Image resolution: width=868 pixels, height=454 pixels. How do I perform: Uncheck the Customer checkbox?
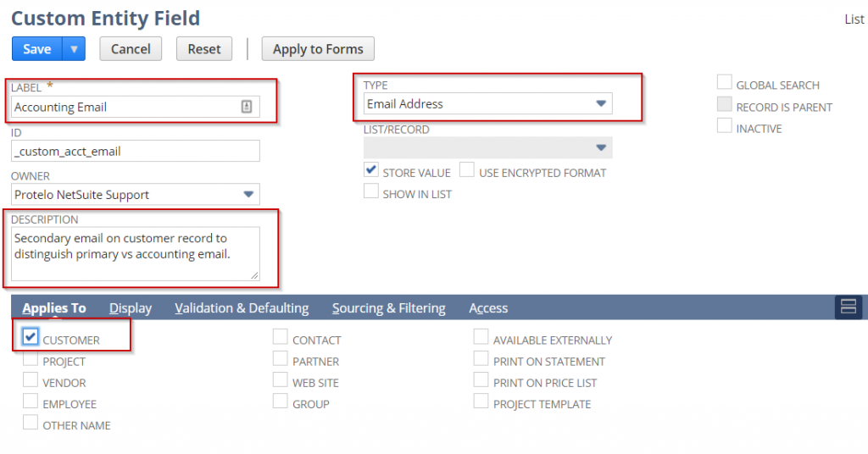click(x=31, y=337)
